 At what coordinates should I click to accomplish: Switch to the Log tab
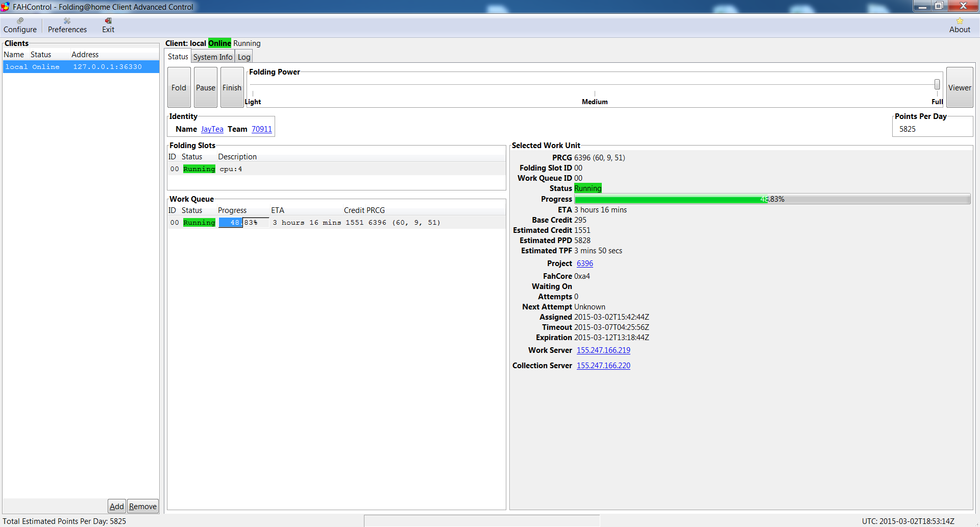point(244,57)
